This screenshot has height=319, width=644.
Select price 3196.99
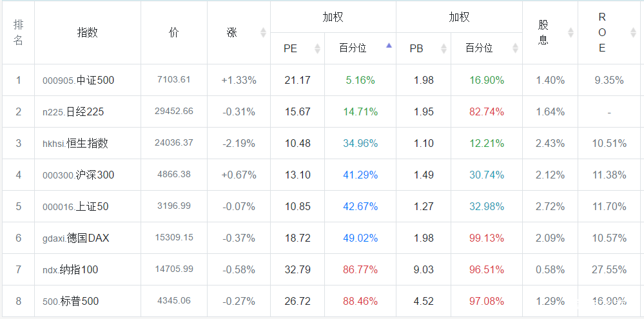pyautogui.click(x=174, y=206)
